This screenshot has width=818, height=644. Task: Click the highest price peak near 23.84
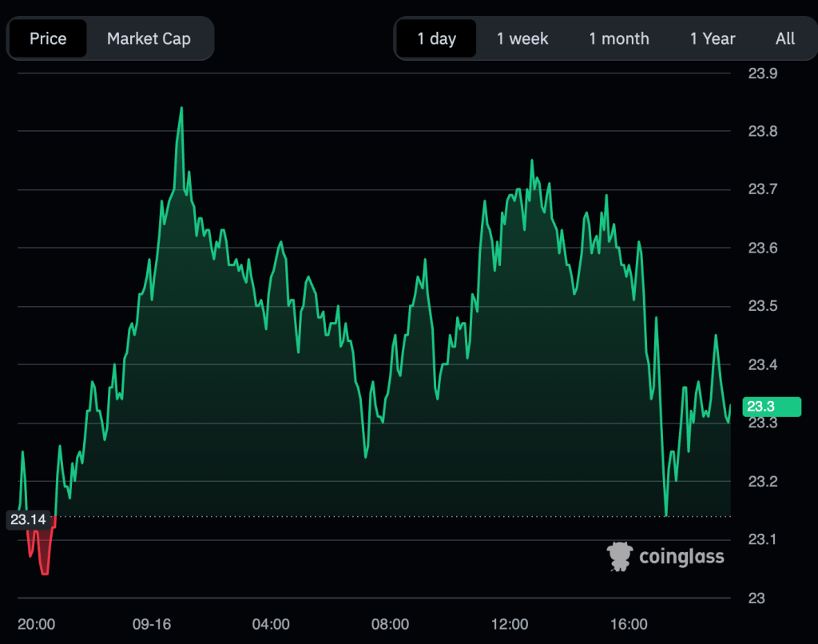[181, 109]
